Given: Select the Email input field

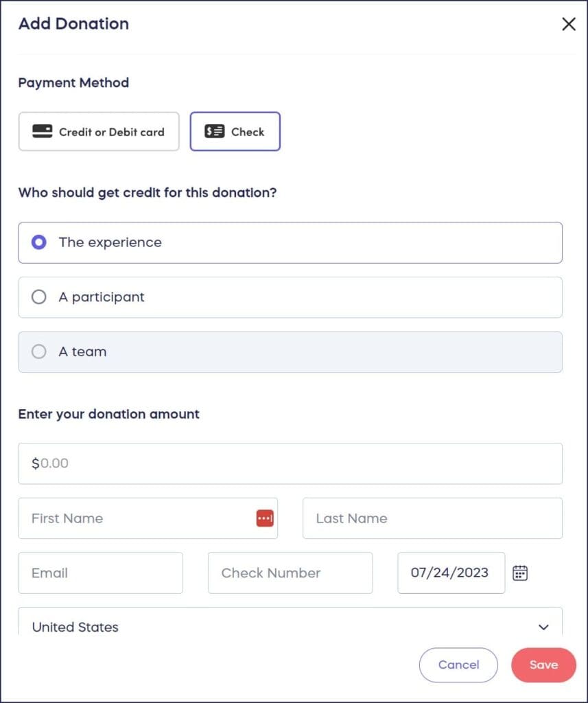Looking at the screenshot, I should pyautogui.click(x=100, y=573).
